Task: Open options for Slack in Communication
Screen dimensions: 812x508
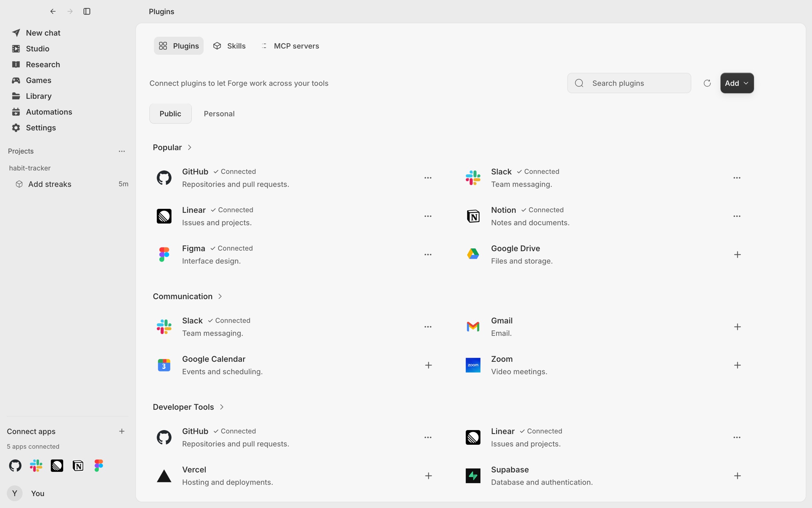Action: 428,327
